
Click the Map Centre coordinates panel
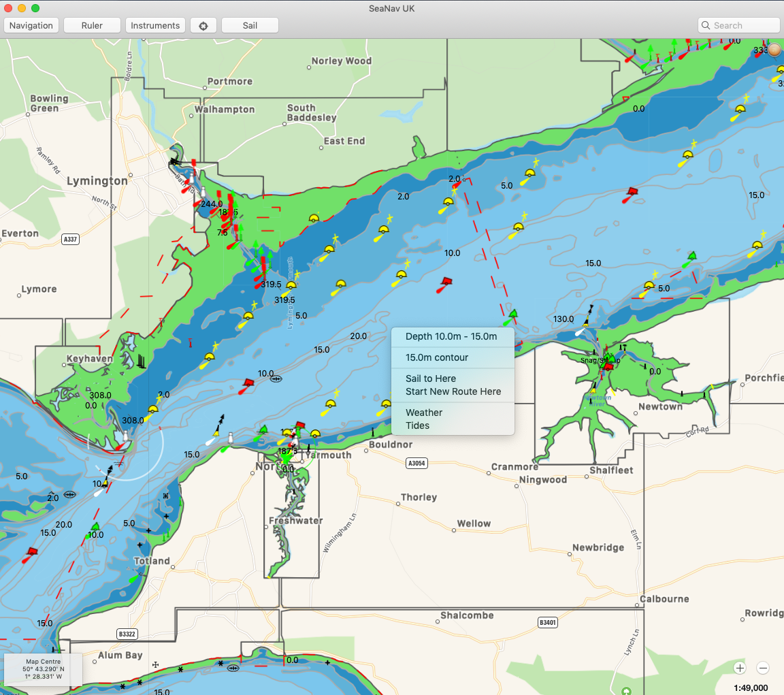click(43, 669)
